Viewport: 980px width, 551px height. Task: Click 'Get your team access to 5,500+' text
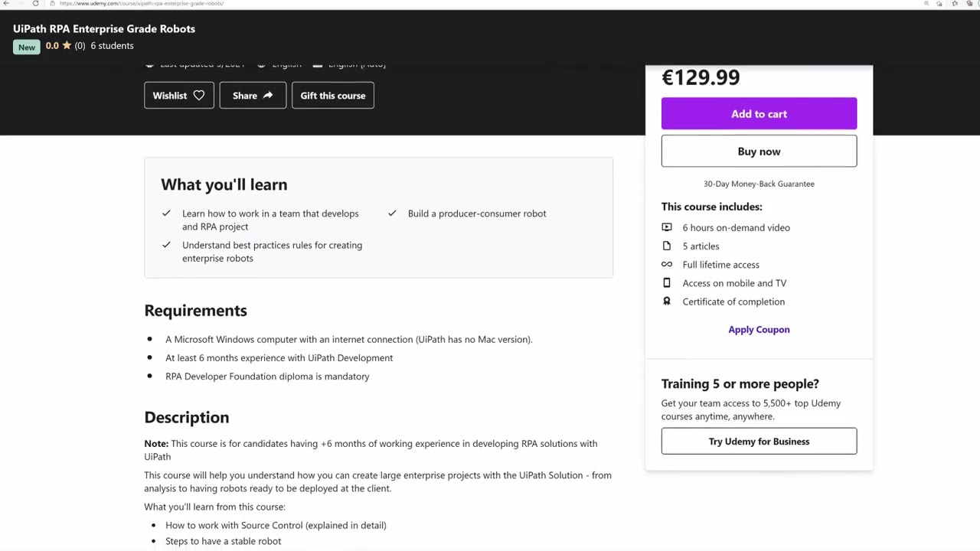tap(751, 410)
